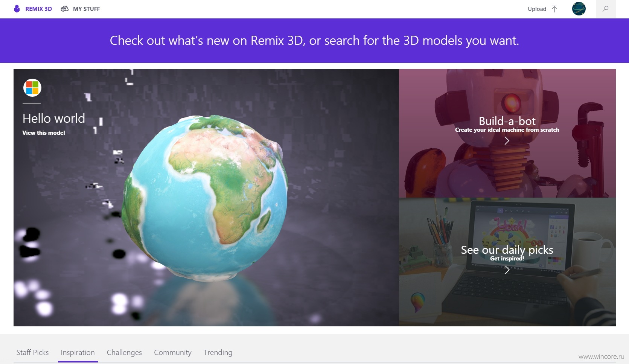
Task: Switch to the Staff Picks tab
Action: [x=32, y=352]
